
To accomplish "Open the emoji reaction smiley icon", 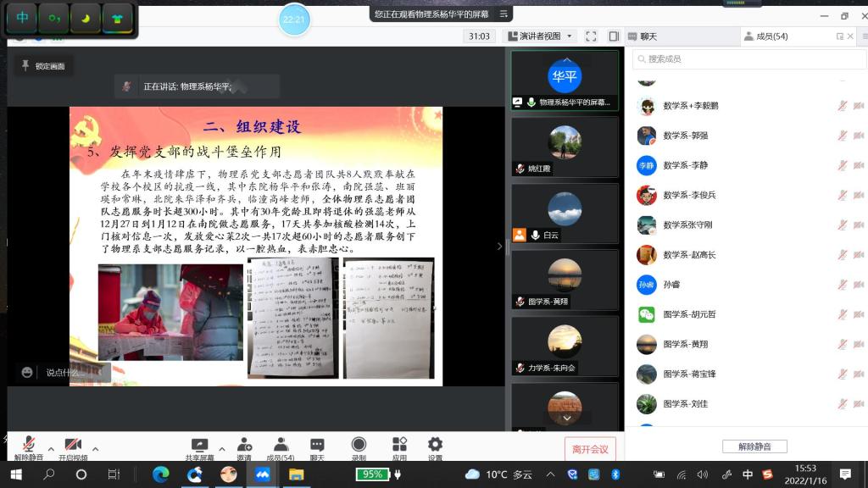I will pos(27,372).
